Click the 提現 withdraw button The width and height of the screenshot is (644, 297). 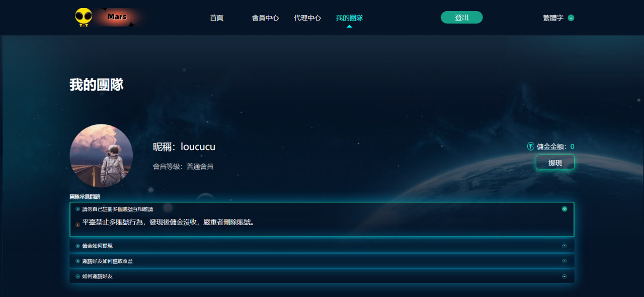point(555,163)
